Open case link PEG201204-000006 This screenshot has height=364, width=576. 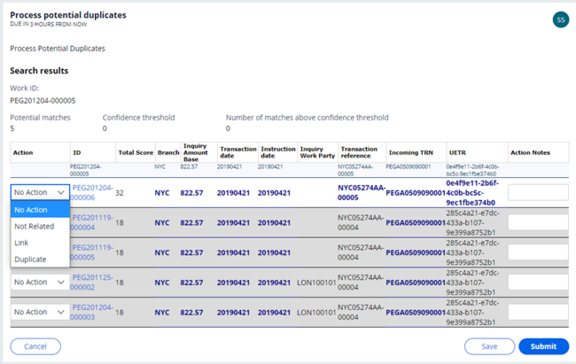pyautogui.click(x=92, y=192)
